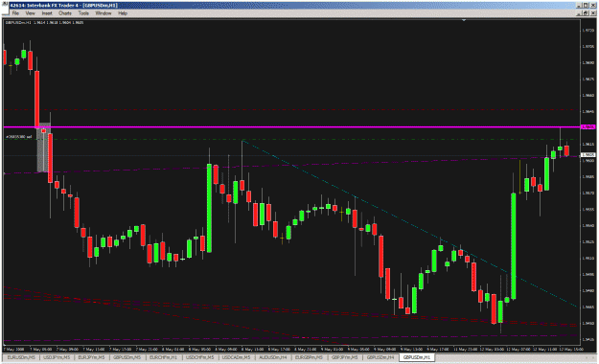
Task: Switch to the USDCHFm,M5 chart tab
Action: 199,357
